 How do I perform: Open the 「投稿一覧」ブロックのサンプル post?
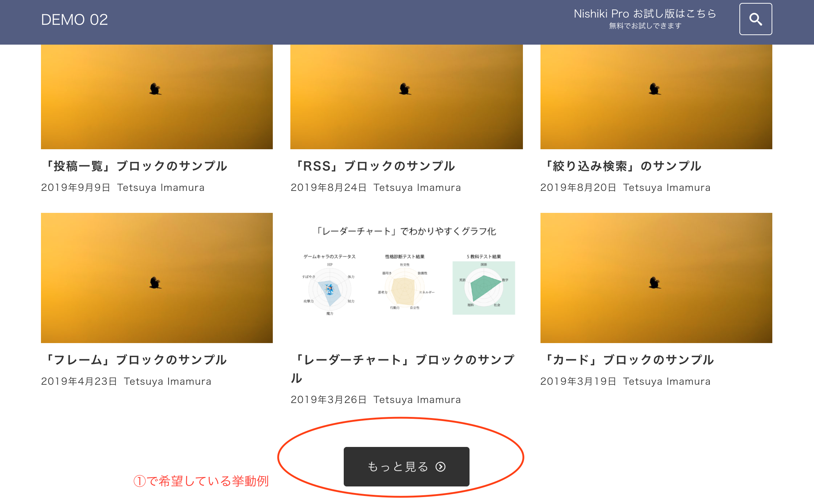click(137, 166)
